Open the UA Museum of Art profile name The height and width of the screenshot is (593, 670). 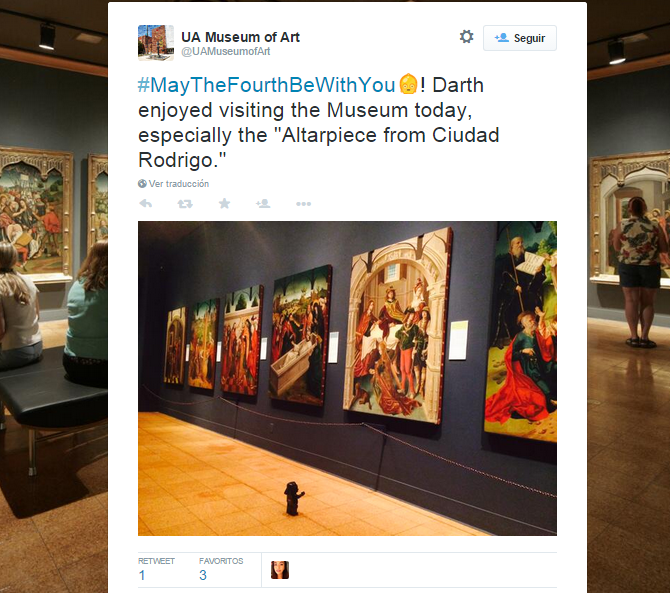tap(240, 37)
